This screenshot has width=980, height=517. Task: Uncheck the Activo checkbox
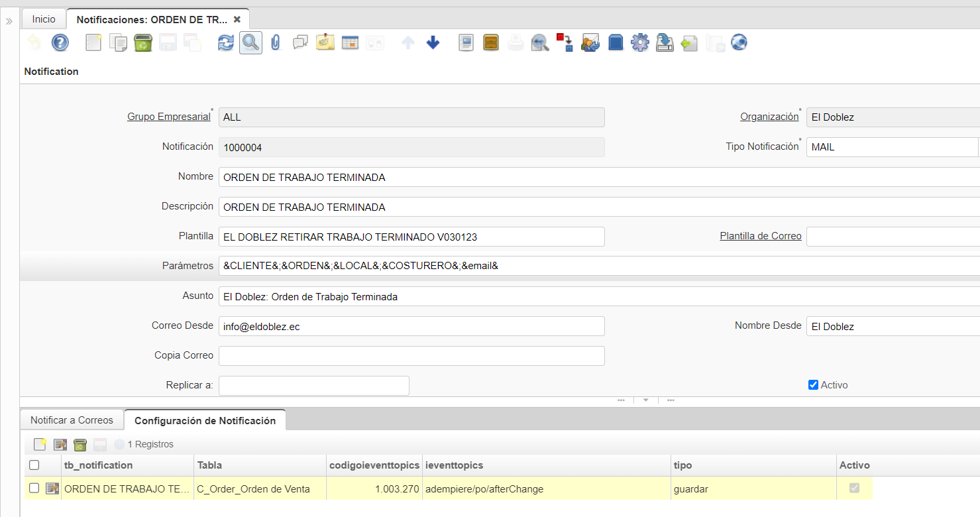click(x=813, y=385)
